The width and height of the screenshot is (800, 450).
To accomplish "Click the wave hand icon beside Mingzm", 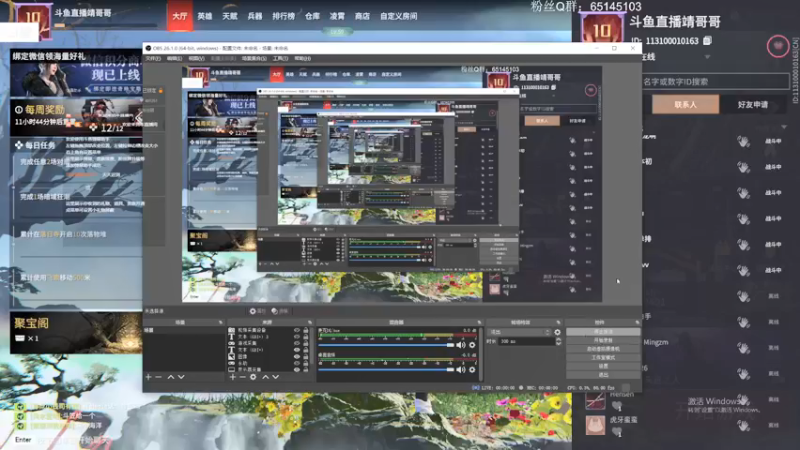I will (743, 347).
